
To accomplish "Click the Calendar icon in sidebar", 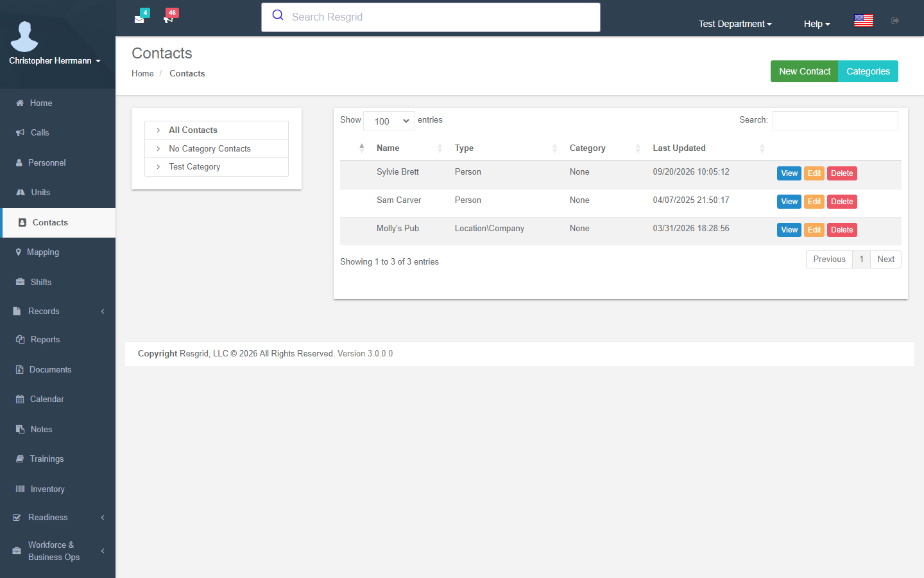I will [20, 399].
